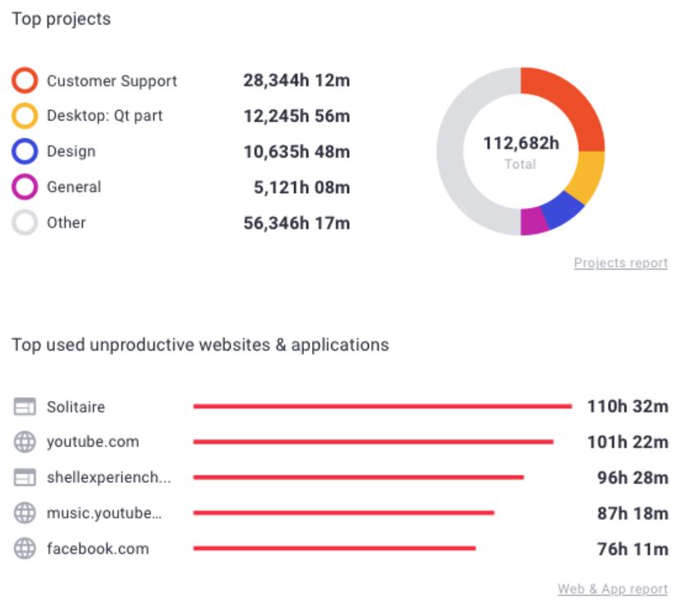
Task: Click the Customer Support orange ring icon
Action: (25, 80)
